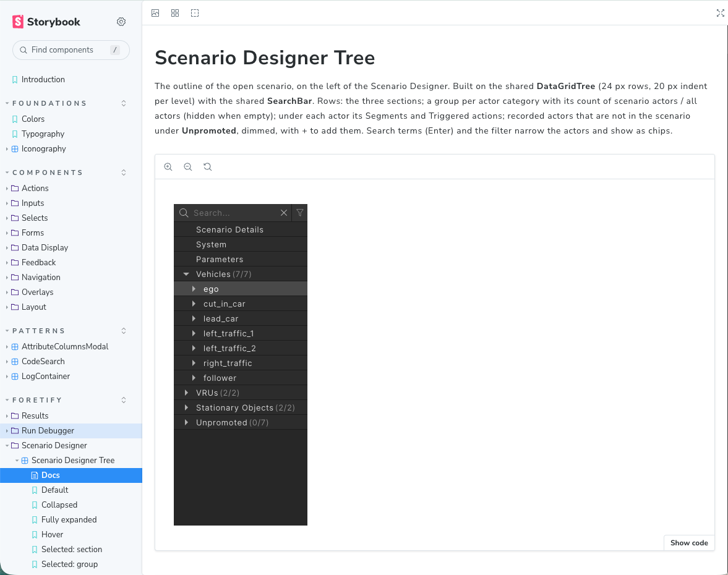Open the Docs page entry
This screenshot has width=728, height=575.
71,475
